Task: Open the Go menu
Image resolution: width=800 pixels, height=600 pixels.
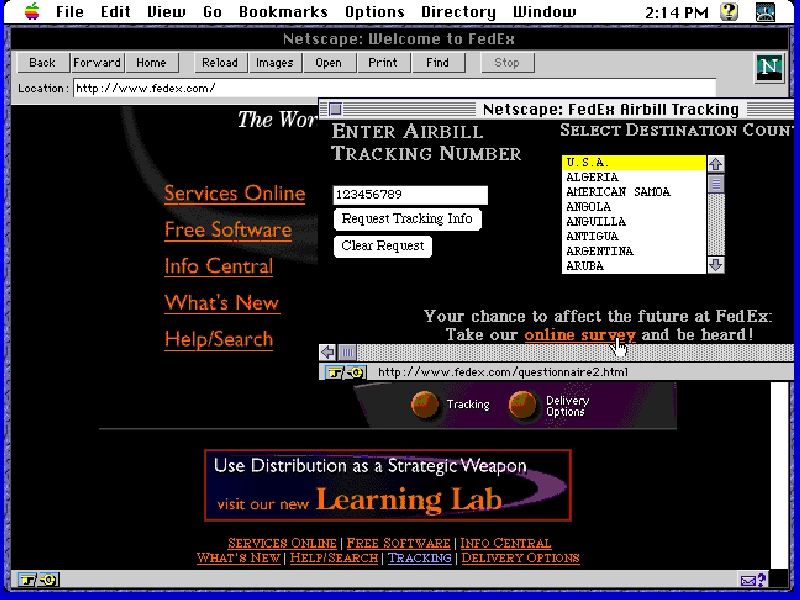Action: click(x=212, y=11)
